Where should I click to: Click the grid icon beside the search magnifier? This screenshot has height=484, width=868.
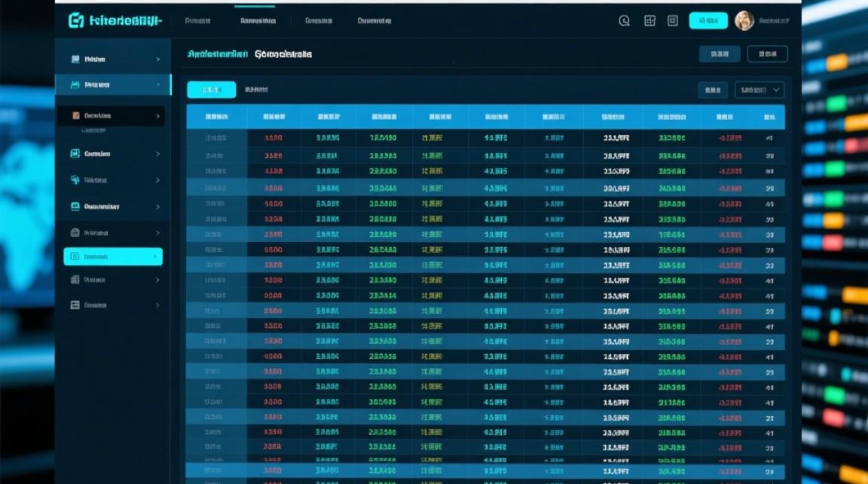tap(650, 21)
